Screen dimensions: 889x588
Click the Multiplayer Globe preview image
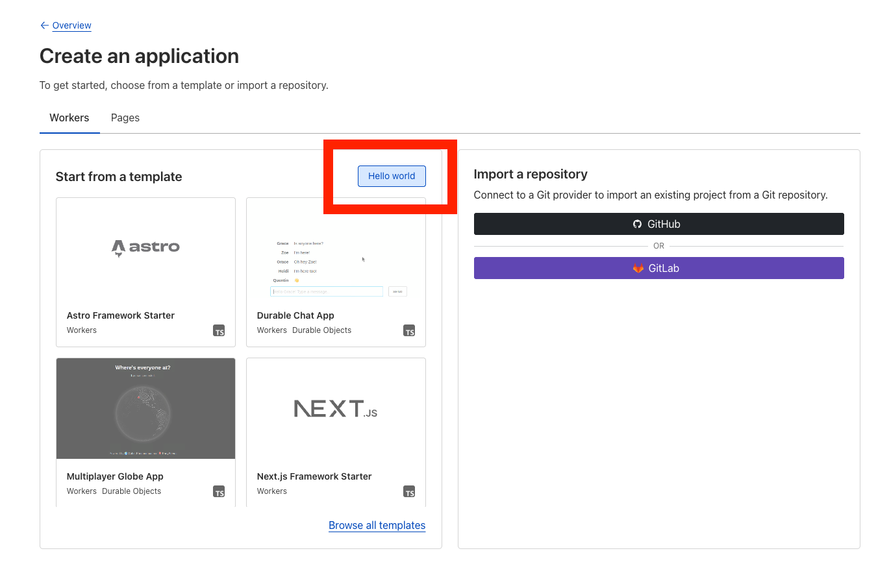(x=145, y=408)
